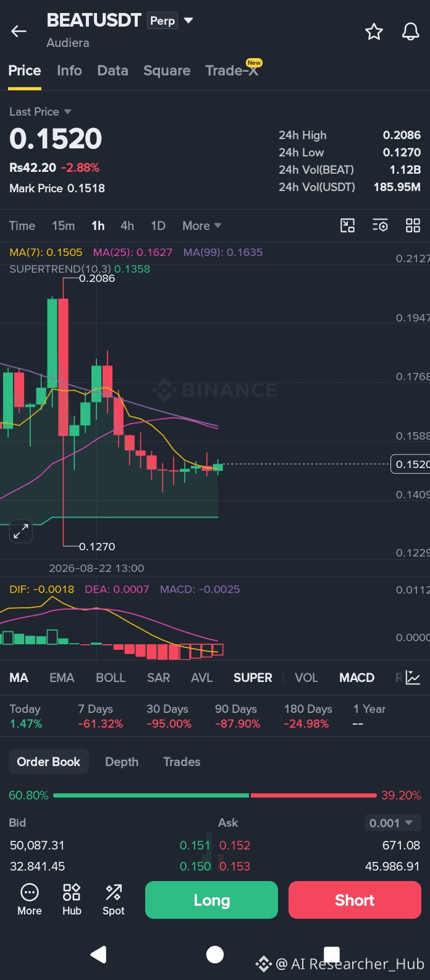Select the 1D timeframe
This screenshot has height=980, width=430.
[158, 226]
